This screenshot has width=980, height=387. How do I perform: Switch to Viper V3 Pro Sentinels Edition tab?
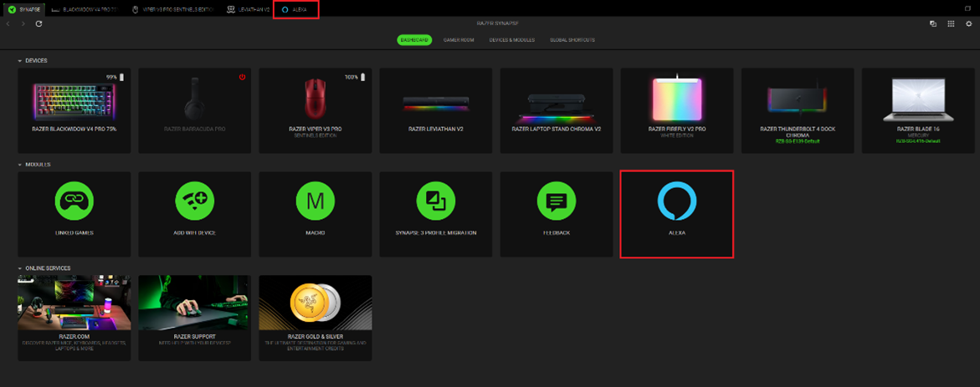click(172, 9)
